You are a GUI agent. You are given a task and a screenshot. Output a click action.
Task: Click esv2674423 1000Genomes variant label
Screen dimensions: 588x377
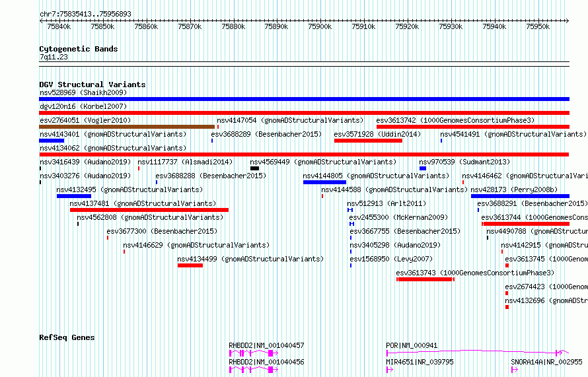546,287
